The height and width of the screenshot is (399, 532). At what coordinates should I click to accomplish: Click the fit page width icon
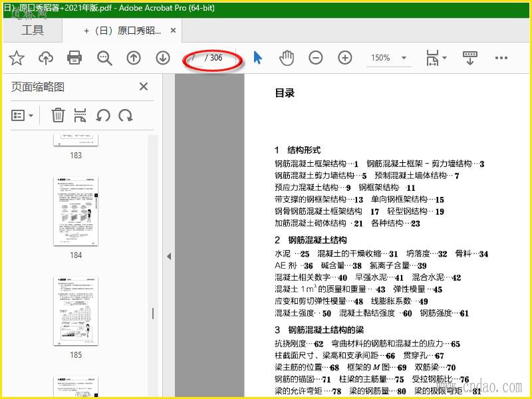[432, 58]
